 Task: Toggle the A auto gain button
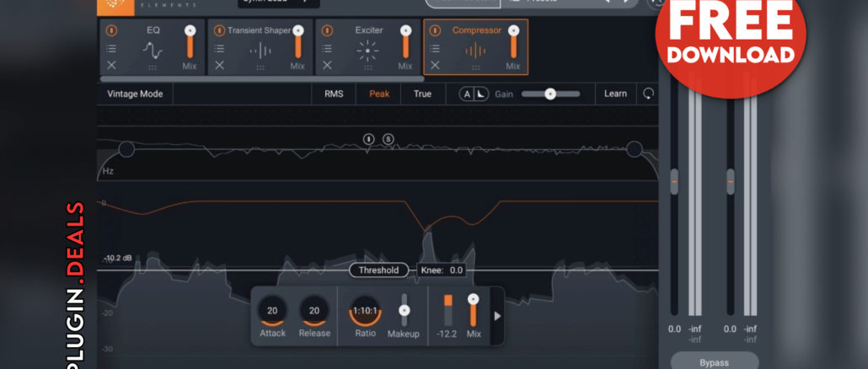click(467, 94)
